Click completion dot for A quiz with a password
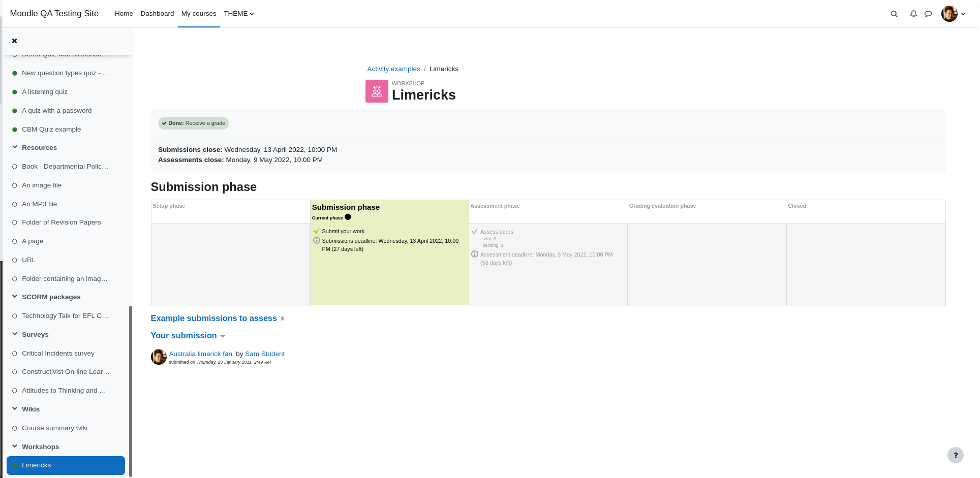 coord(15,111)
